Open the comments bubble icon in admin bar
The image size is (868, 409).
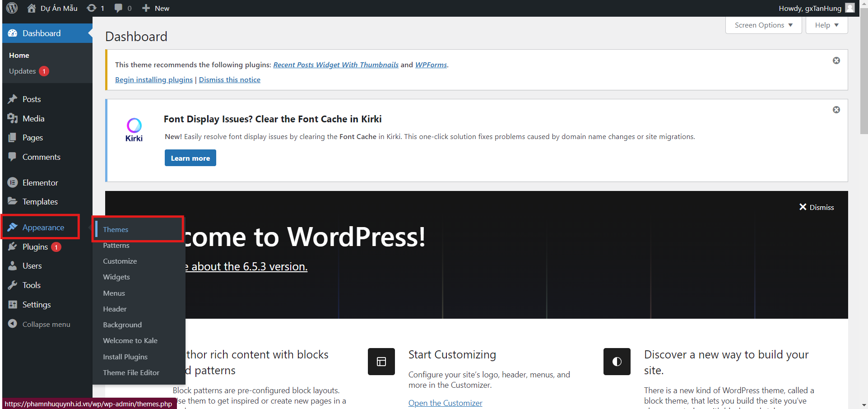pos(118,8)
